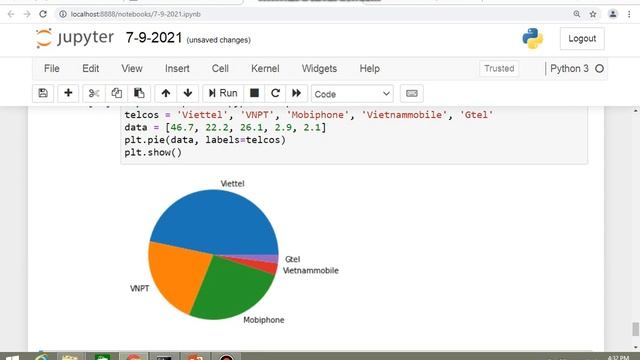
Task: Open the browser profile avatar
Action: click(613, 14)
